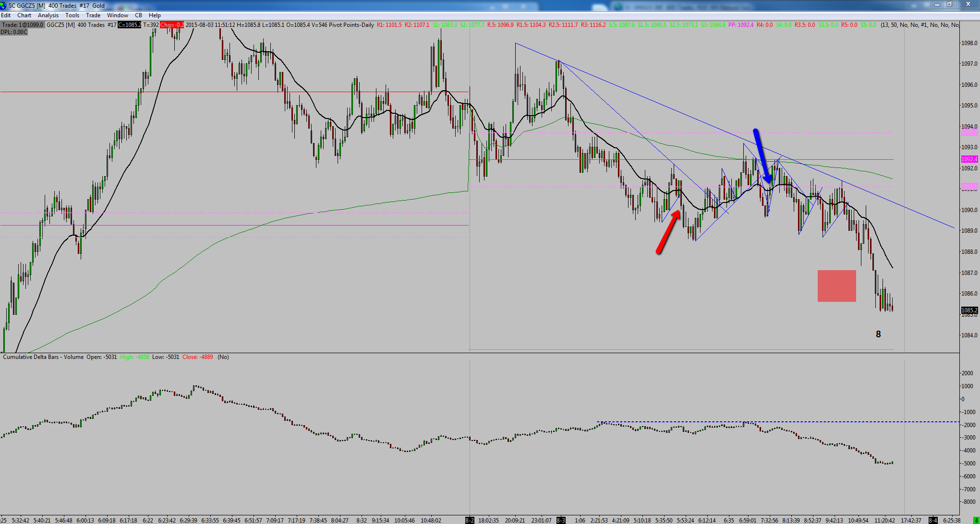This screenshot has width=980, height=524.
Task: Click the 'Low: -5031' delta value
Action: [x=166, y=357]
